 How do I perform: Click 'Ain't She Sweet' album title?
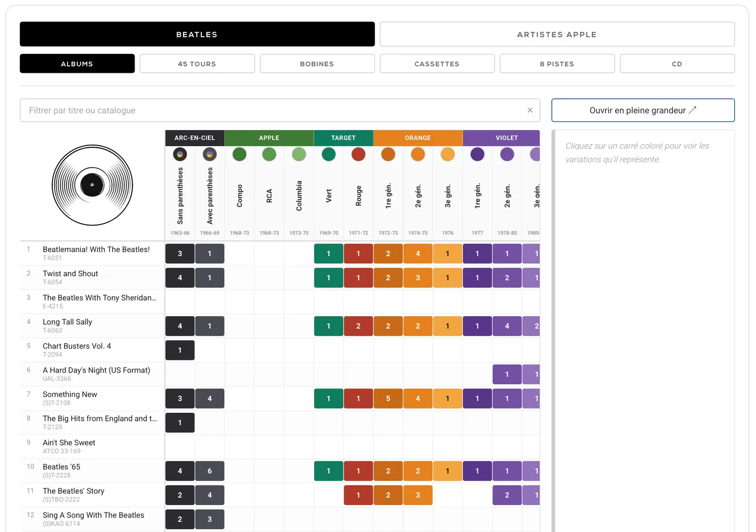point(69,442)
